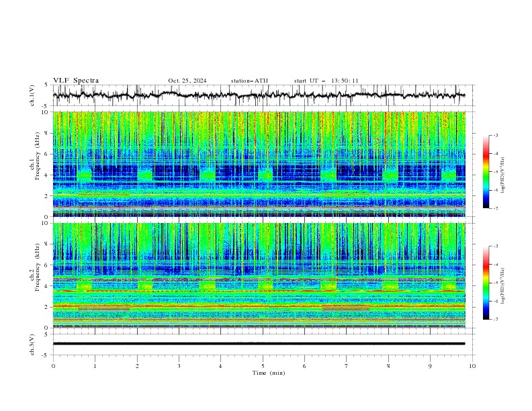Click time axis tick label '7'
532x411 pixels.
coord(347,366)
